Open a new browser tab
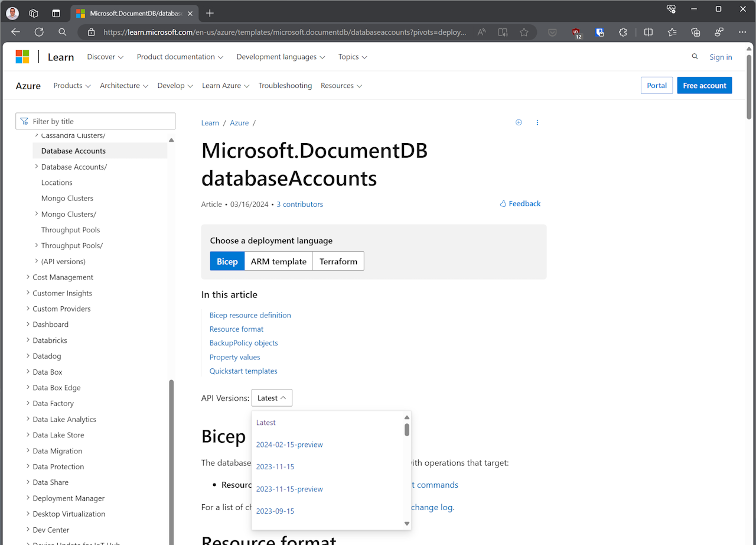This screenshot has height=545, width=756. pos(210,13)
